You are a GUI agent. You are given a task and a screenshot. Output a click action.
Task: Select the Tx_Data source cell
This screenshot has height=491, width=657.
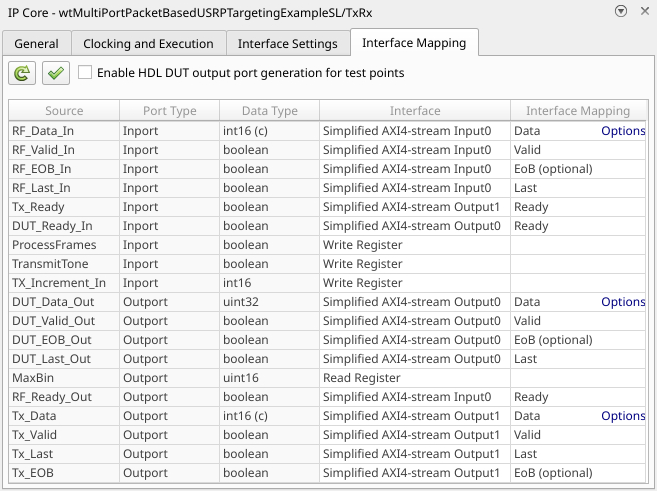click(x=64, y=416)
